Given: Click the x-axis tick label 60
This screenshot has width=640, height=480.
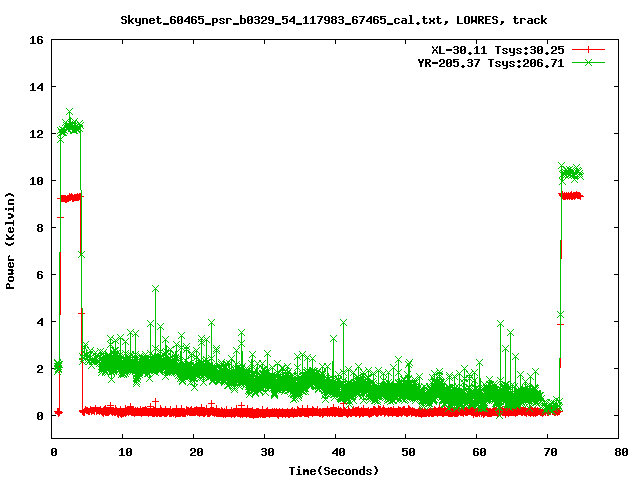Looking at the screenshot, I should 480,452.
